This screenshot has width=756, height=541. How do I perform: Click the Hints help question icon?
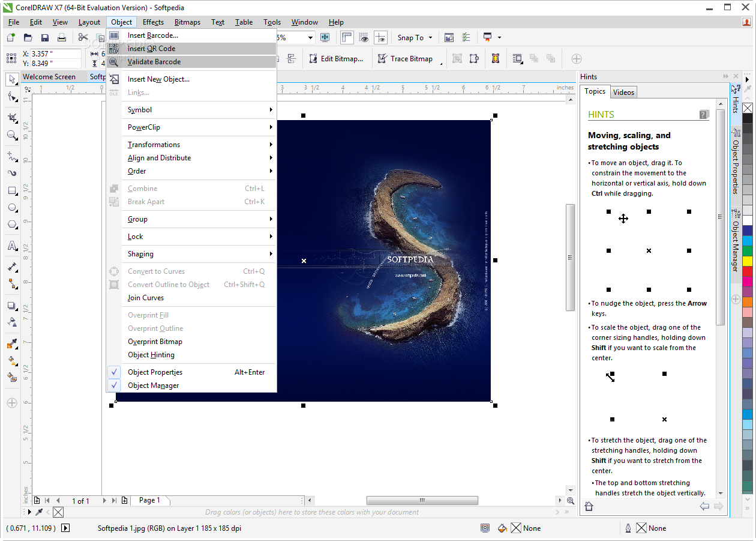tap(704, 115)
